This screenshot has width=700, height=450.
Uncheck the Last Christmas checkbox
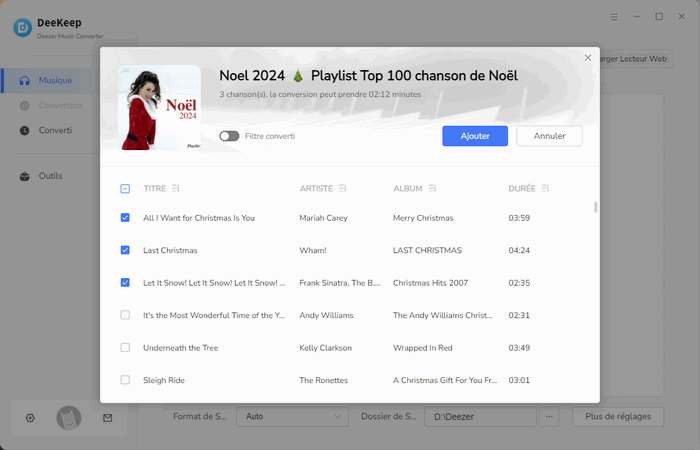coord(125,250)
